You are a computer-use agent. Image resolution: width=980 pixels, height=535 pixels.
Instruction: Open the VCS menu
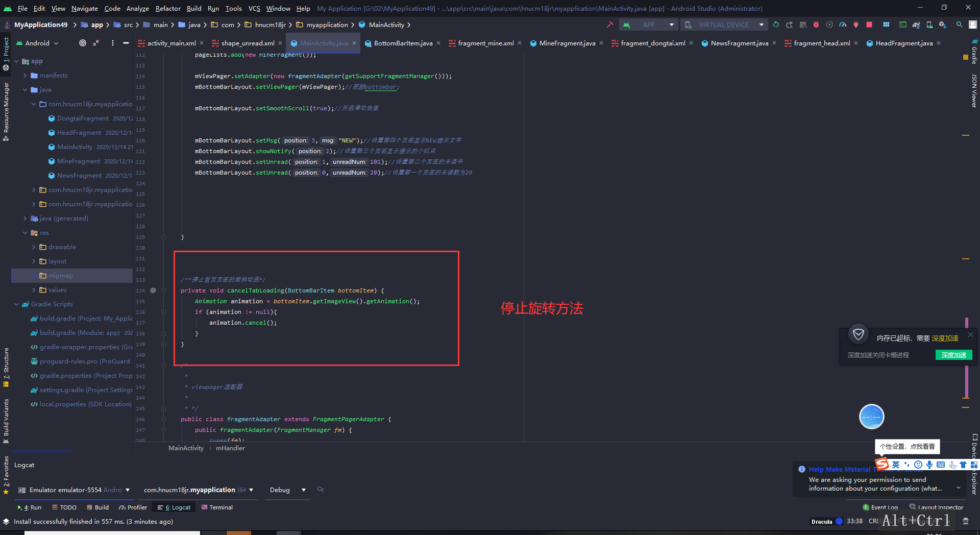click(254, 8)
